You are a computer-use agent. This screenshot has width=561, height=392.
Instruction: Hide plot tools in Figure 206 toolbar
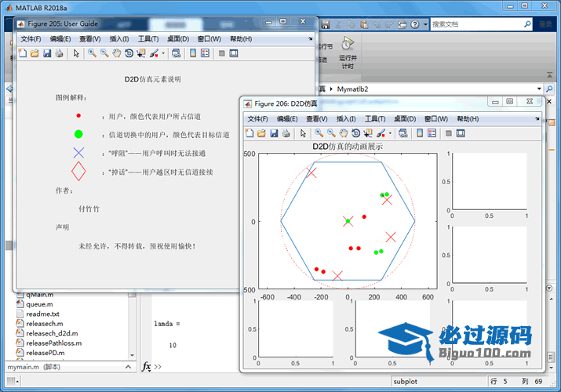coord(449,133)
